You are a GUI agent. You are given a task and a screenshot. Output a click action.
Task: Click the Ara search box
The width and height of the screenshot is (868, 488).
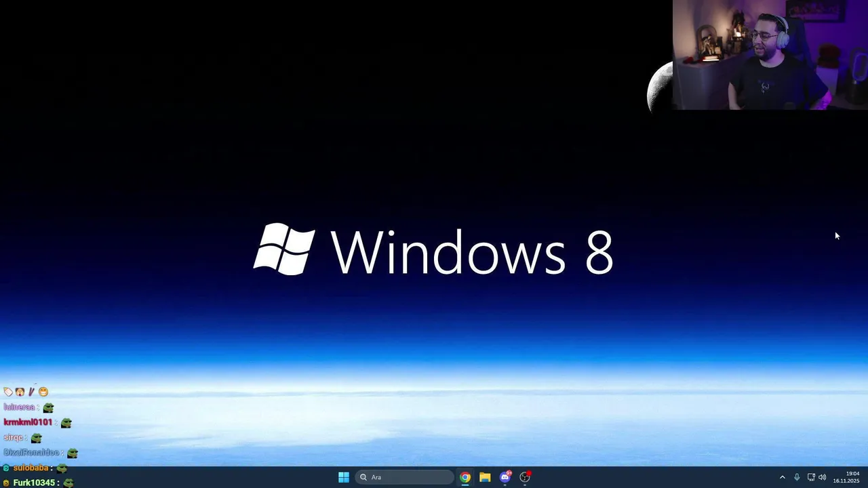tap(405, 477)
